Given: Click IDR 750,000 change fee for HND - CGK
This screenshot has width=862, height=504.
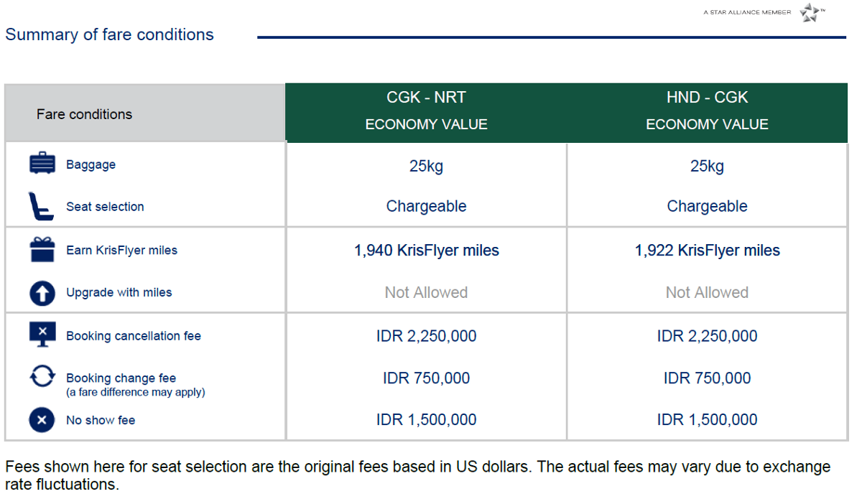Looking at the screenshot, I should click(707, 378).
